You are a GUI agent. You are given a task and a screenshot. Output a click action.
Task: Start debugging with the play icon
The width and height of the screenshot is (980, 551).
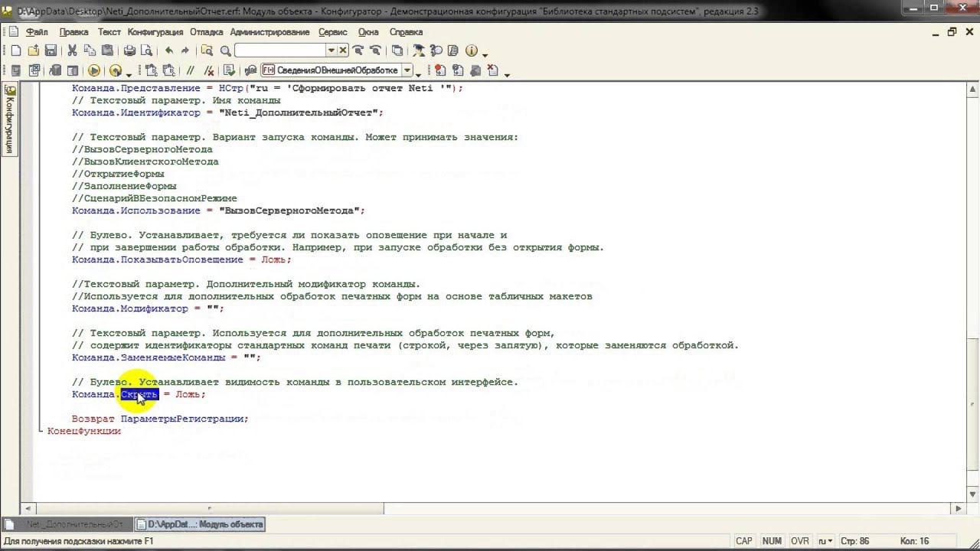[94, 70]
